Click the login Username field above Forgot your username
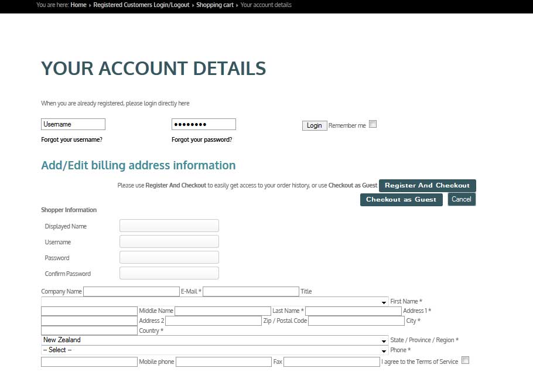Screen dimensions: 533x392 [x=73, y=124]
